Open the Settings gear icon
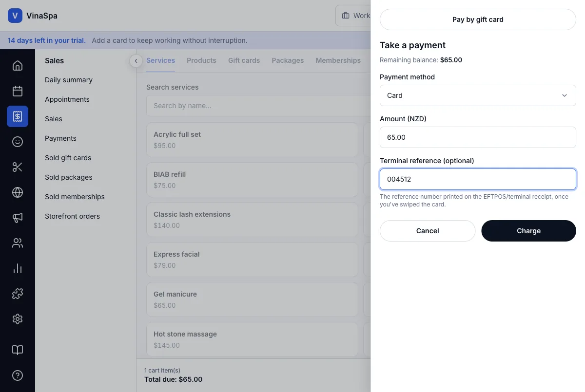The width and height of the screenshot is (585, 392). pyautogui.click(x=18, y=319)
